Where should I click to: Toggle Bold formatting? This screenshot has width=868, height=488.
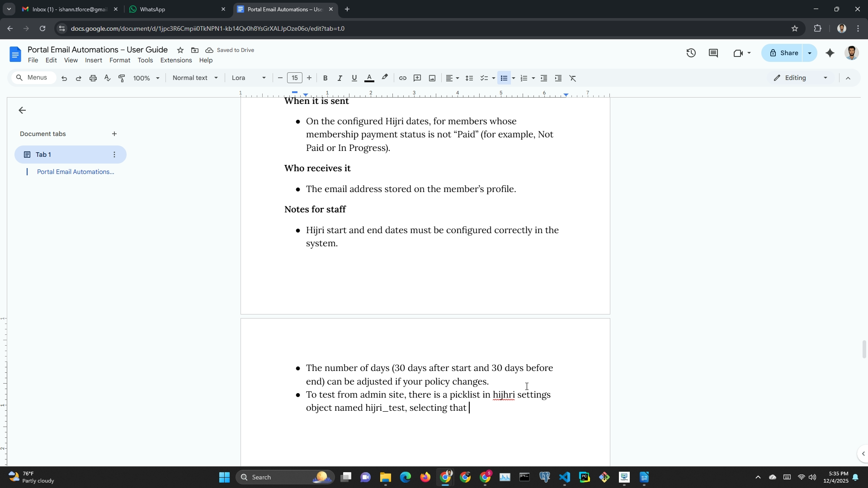[325, 78]
